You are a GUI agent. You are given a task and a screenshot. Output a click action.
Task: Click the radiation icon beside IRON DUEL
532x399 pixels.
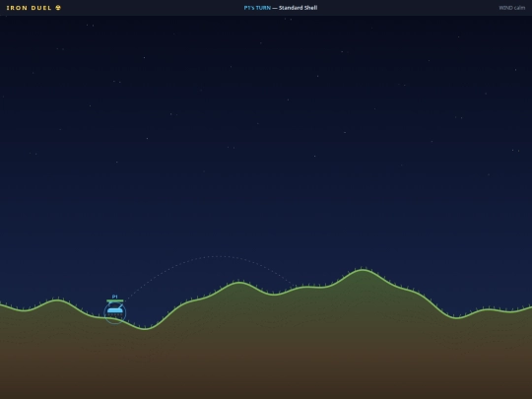point(58,8)
